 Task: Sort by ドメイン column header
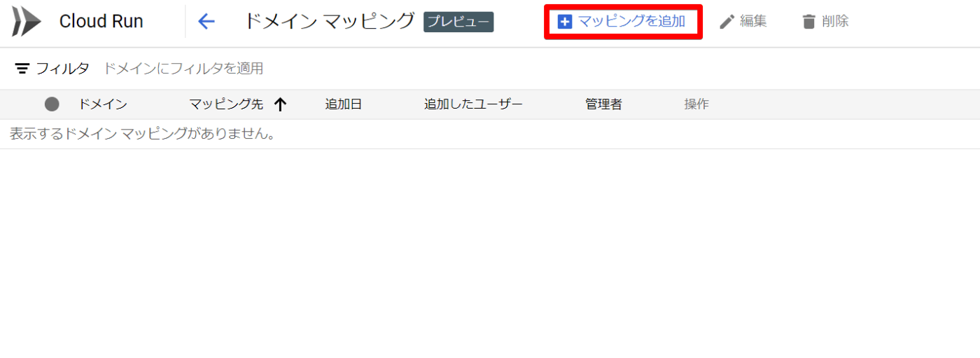[102, 104]
